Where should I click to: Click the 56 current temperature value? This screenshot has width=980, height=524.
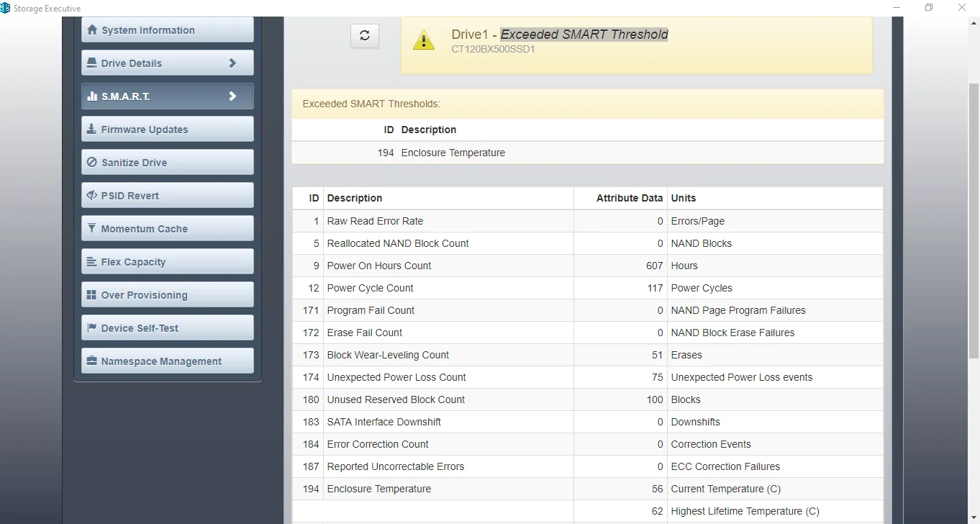point(657,489)
